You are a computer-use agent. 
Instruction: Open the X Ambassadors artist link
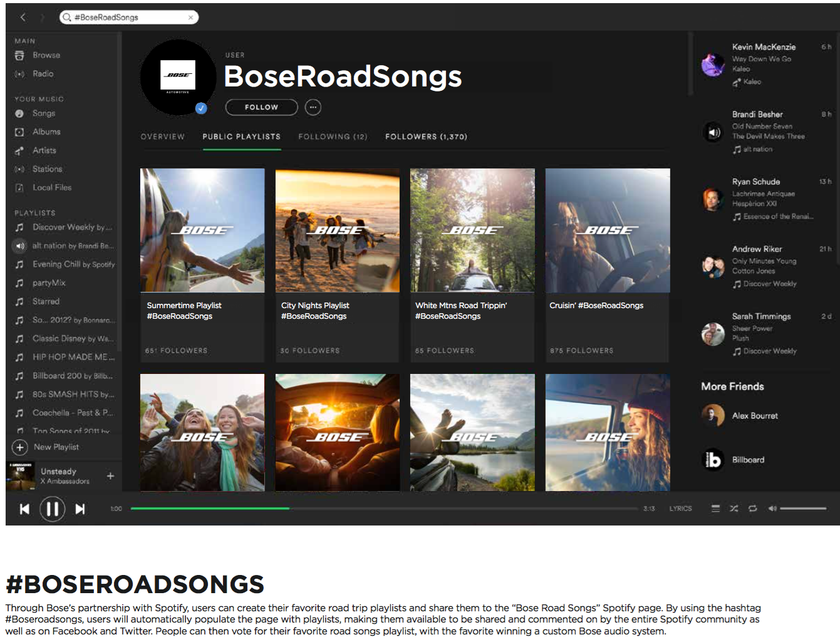[65, 481]
